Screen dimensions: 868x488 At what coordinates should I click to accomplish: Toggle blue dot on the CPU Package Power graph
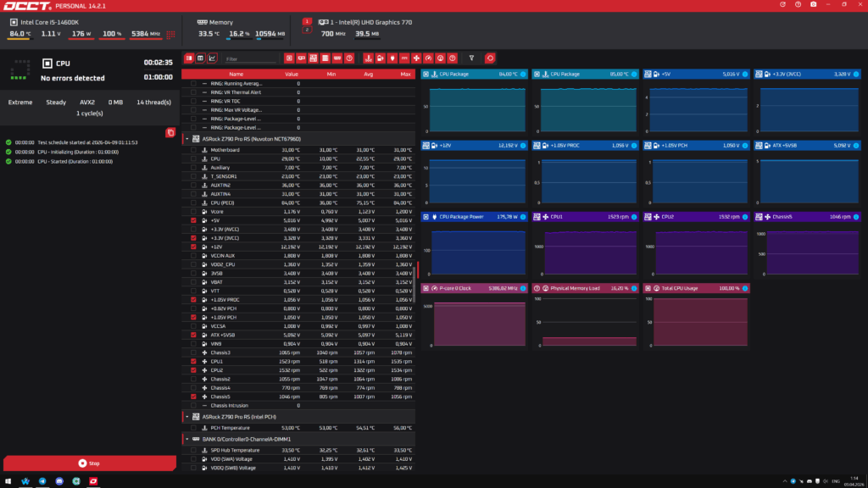(x=523, y=217)
